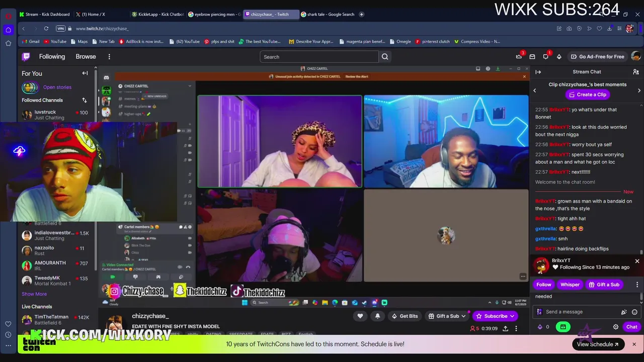Switch to shark tale Google Search tab
The image size is (644, 362).
[x=328, y=14]
